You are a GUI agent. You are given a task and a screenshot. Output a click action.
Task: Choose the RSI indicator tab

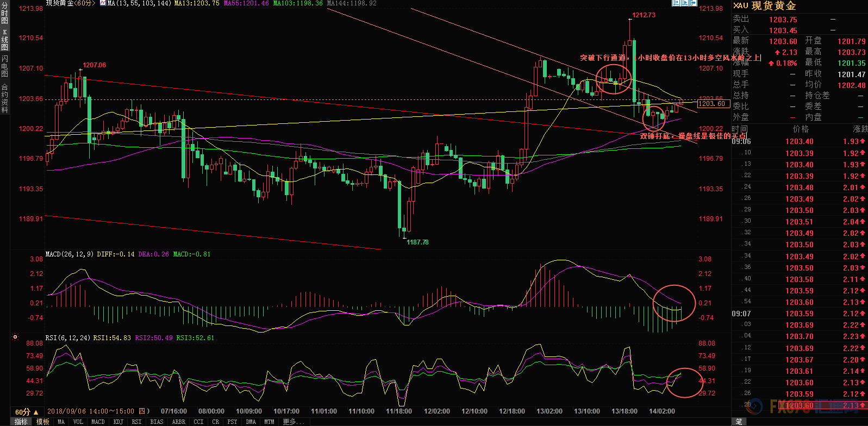(136, 422)
